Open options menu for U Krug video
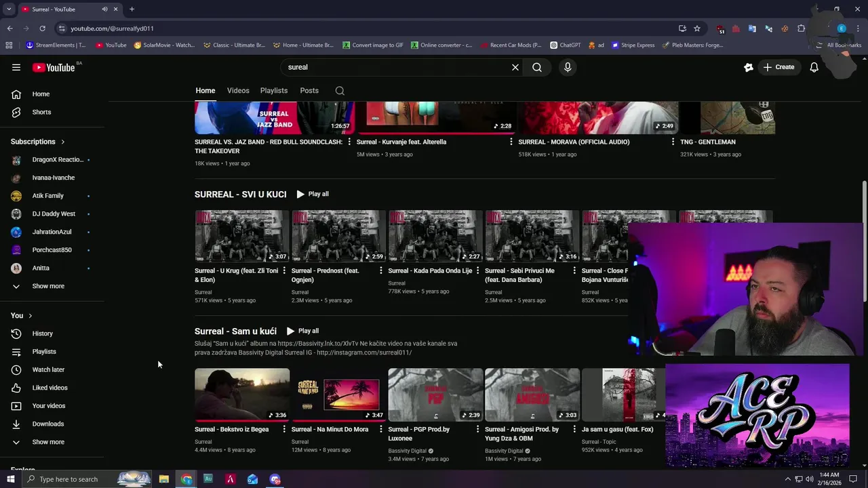868x488 pixels. coord(284,271)
